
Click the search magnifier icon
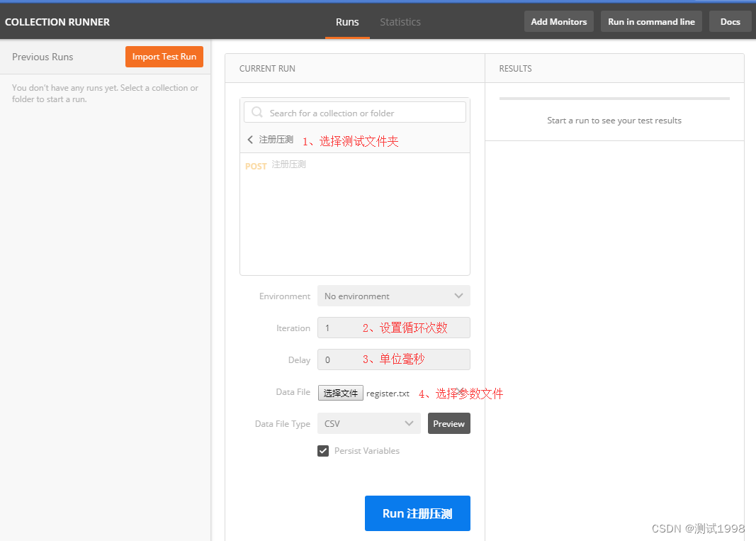257,113
